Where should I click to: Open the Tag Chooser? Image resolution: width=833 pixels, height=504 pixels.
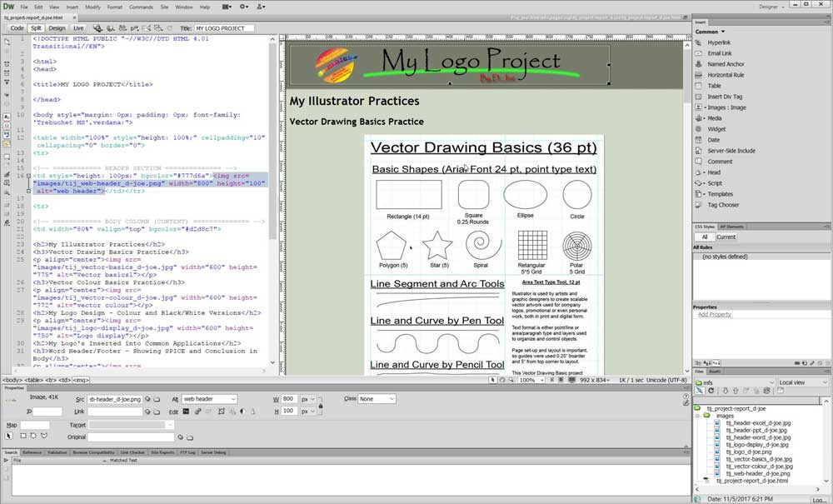(x=722, y=205)
